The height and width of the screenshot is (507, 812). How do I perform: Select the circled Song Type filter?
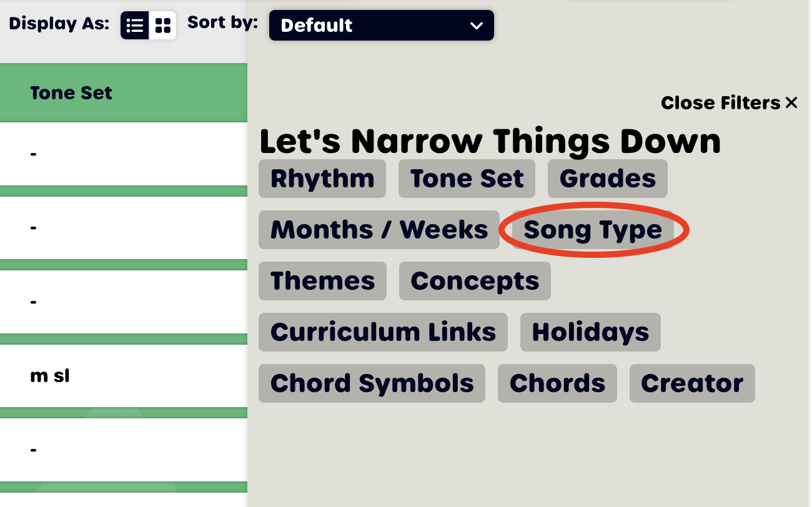[593, 230]
